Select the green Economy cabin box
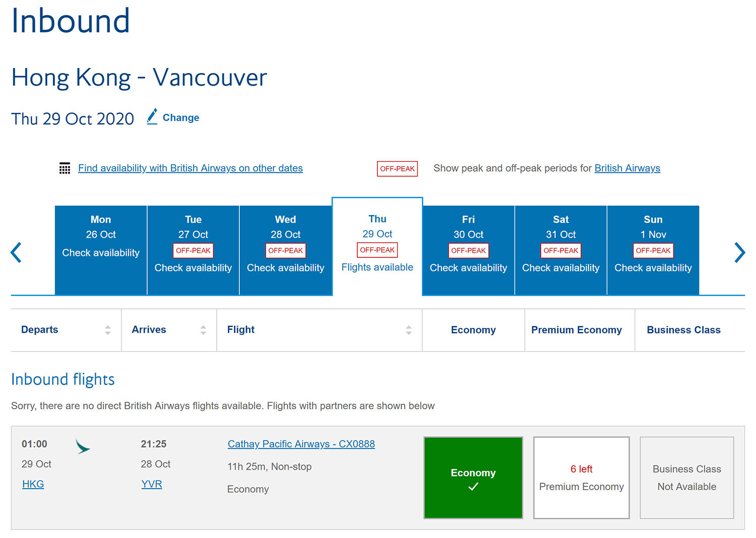Screen dimensions: 756x538 pos(473,478)
